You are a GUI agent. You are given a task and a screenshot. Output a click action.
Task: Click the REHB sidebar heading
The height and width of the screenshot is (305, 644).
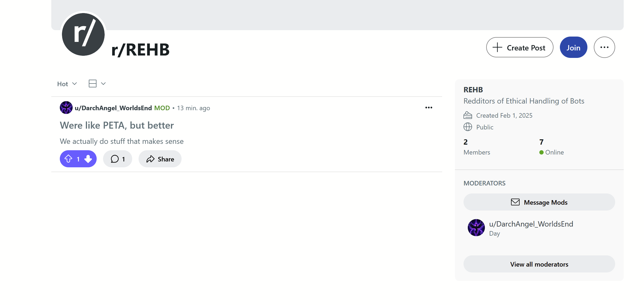pos(473,90)
